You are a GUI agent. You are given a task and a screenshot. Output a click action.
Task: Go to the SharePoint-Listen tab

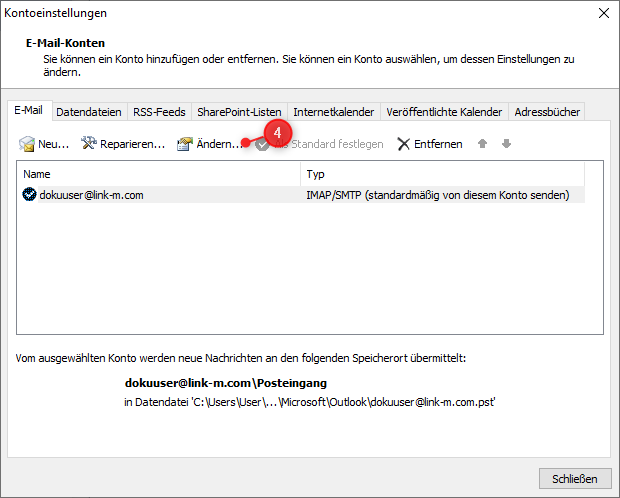239,112
